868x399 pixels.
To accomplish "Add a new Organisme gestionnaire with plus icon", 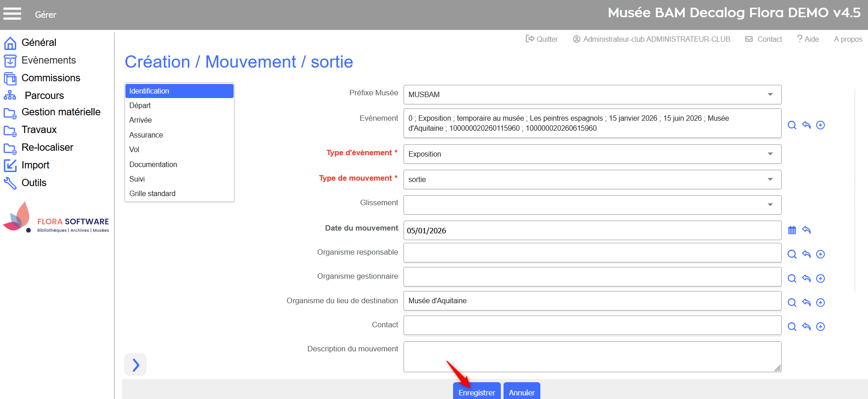I will coord(820,279).
